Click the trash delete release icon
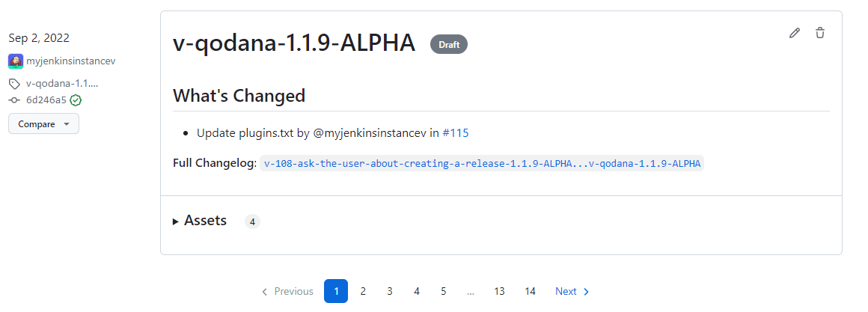868x312 pixels. [x=820, y=33]
